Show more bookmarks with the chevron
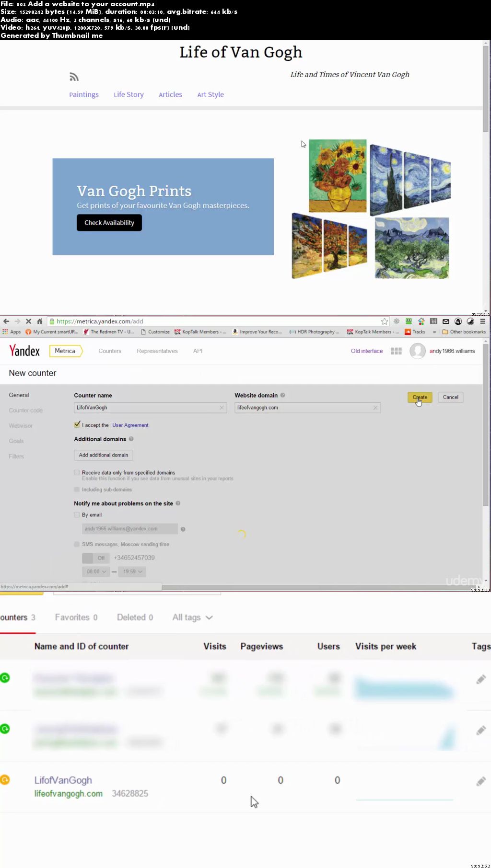The height and width of the screenshot is (868, 491). click(434, 331)
